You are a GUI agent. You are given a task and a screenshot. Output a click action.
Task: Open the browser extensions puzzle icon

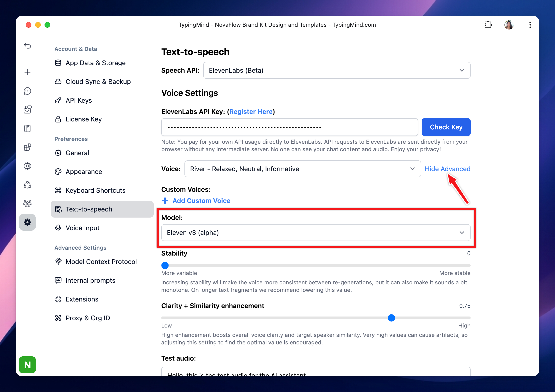point(488,25)
